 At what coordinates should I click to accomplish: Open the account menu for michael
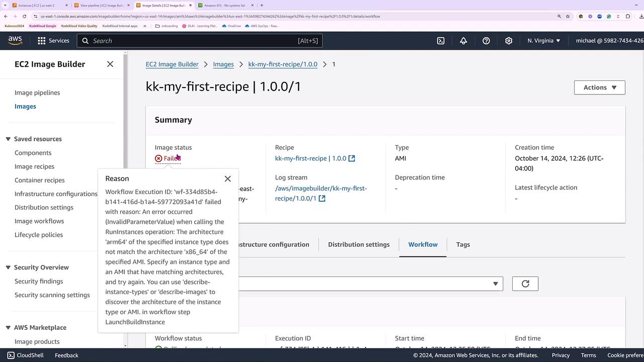(610, 41)
